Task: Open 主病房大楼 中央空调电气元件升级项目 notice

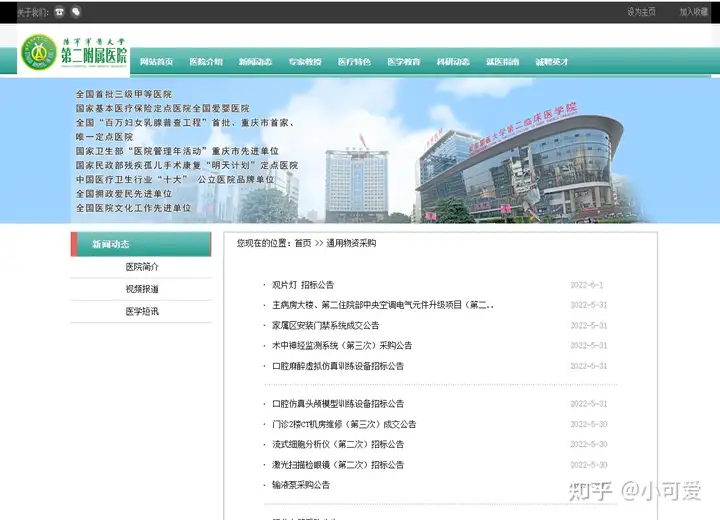Action: [383, 305]
